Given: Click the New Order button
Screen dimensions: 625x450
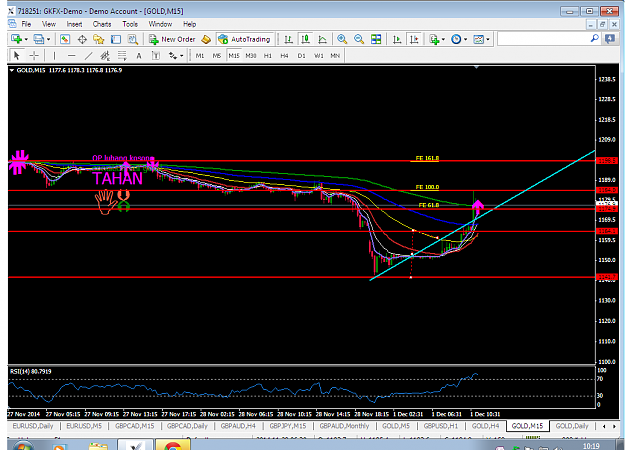Looking at the screenshot, I should [172, 39].
